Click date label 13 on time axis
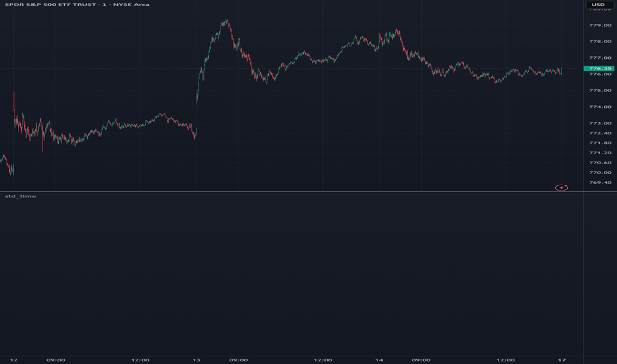617x364 pixels. click(197, 360)
